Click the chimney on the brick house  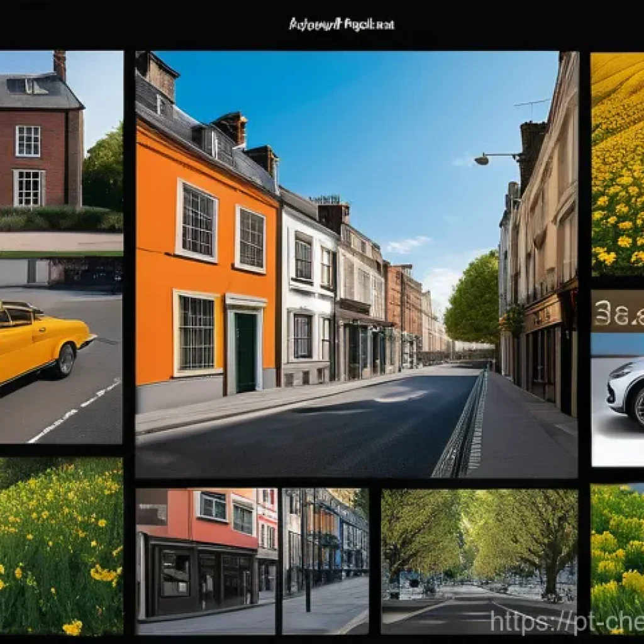(60, 65)
